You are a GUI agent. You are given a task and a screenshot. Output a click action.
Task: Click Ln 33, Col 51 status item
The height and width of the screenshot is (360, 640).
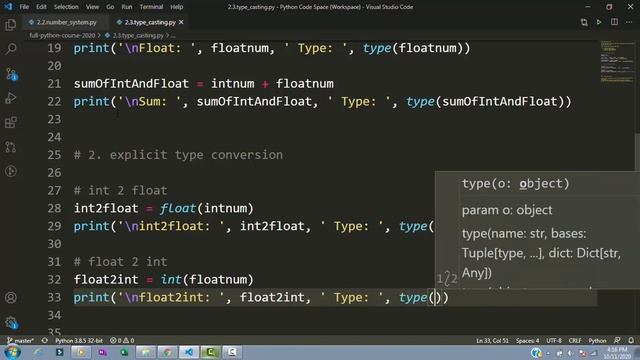(492, 340)
